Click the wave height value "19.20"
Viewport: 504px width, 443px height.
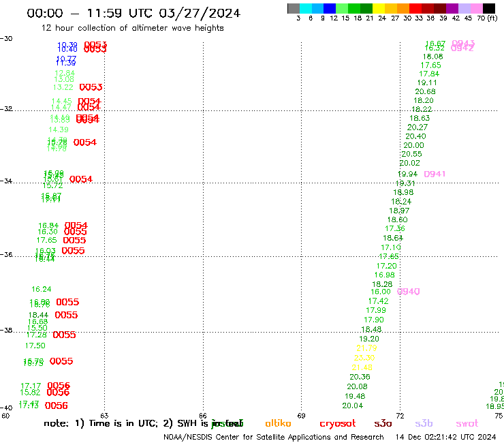tap(369, 339)
